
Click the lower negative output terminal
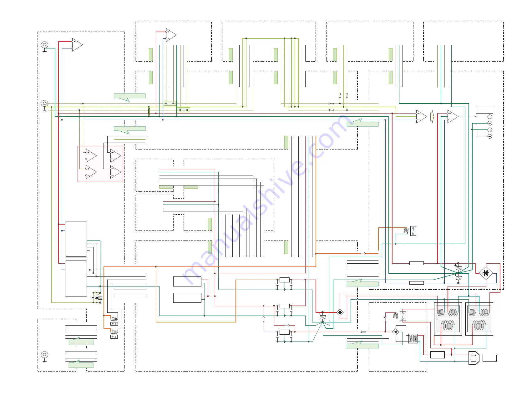click(x=490, y=130)
